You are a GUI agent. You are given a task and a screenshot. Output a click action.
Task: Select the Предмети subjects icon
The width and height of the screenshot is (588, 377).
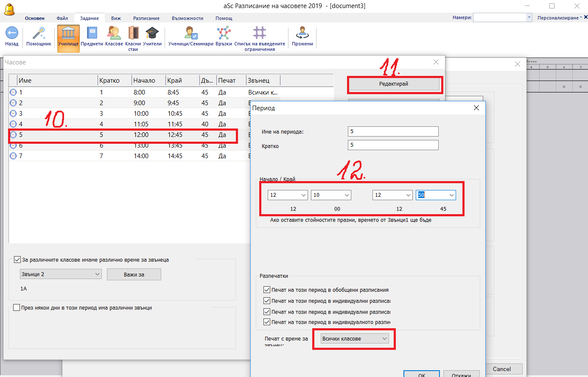click(x=92, y=34)
